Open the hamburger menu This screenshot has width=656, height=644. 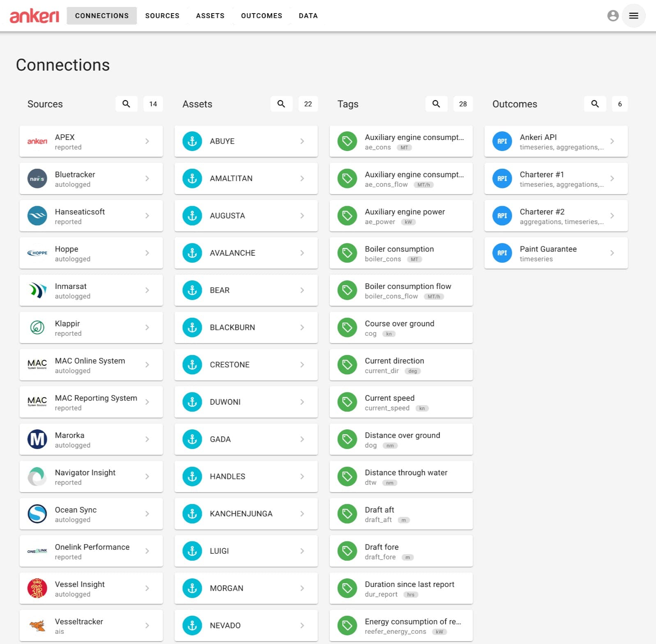click(633, 16)
